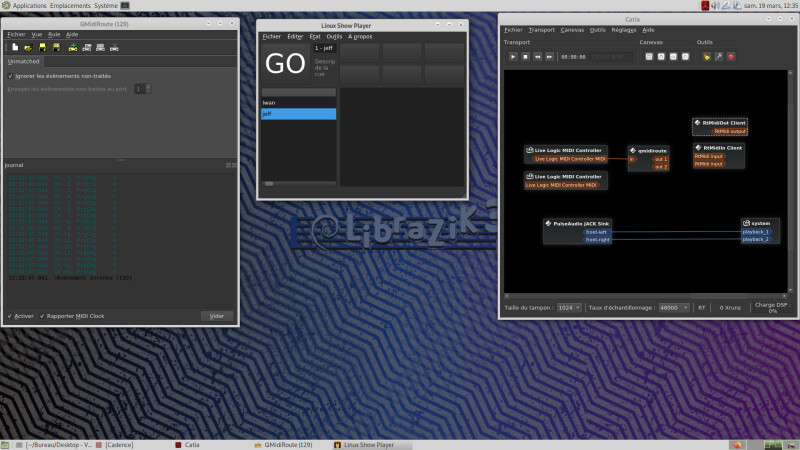Click the fast-forward transport button in Catia
This screenshot has height=450, width=800.
pyautogui.click(x=549, y=57)
